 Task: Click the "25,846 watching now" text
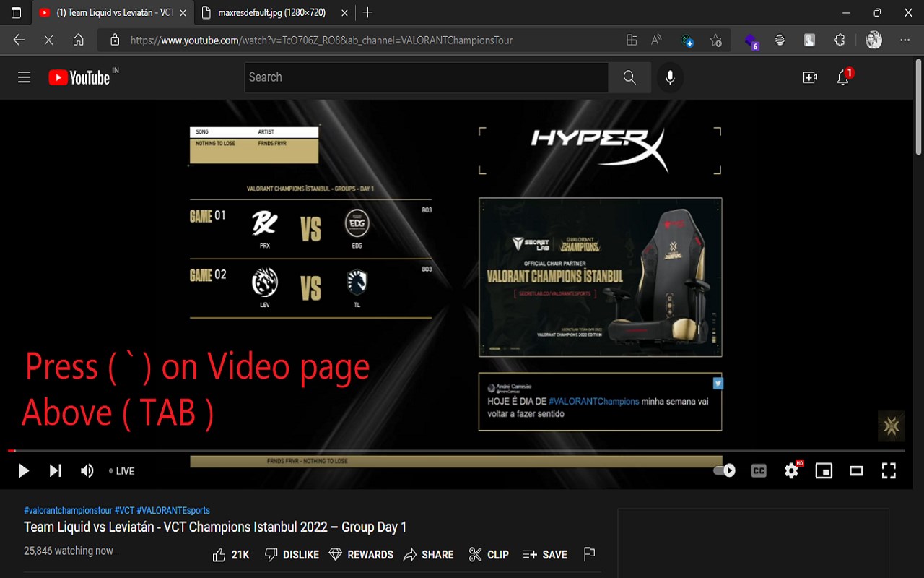coord(69,551)
